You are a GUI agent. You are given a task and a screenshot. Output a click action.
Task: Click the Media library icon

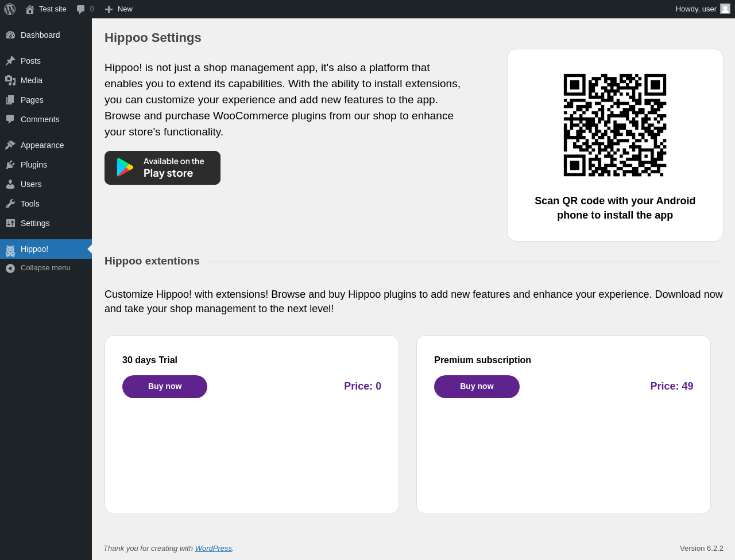(x=10, y=80)
